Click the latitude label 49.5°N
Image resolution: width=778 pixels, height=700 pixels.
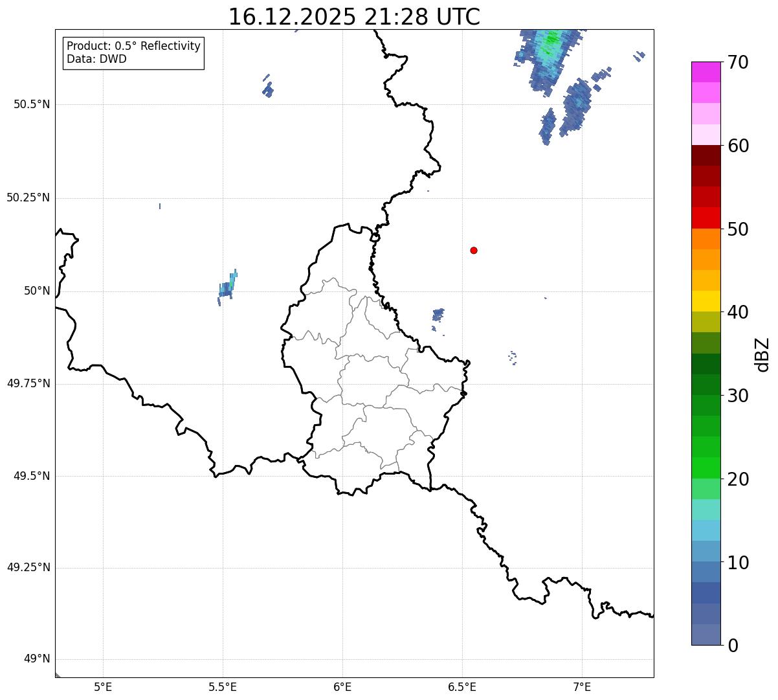tap(32, 476)
